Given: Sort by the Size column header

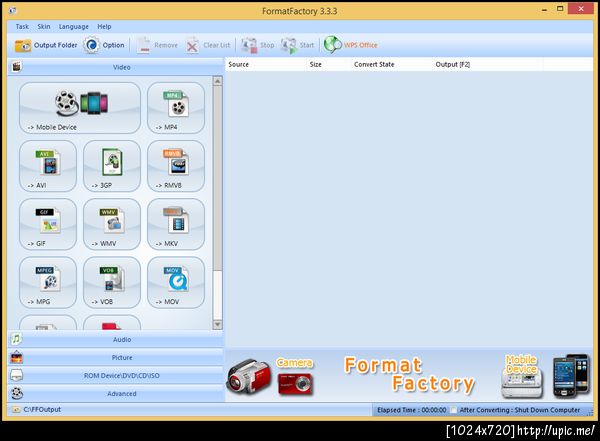Looking at the screenshot, I should point(328,64).
